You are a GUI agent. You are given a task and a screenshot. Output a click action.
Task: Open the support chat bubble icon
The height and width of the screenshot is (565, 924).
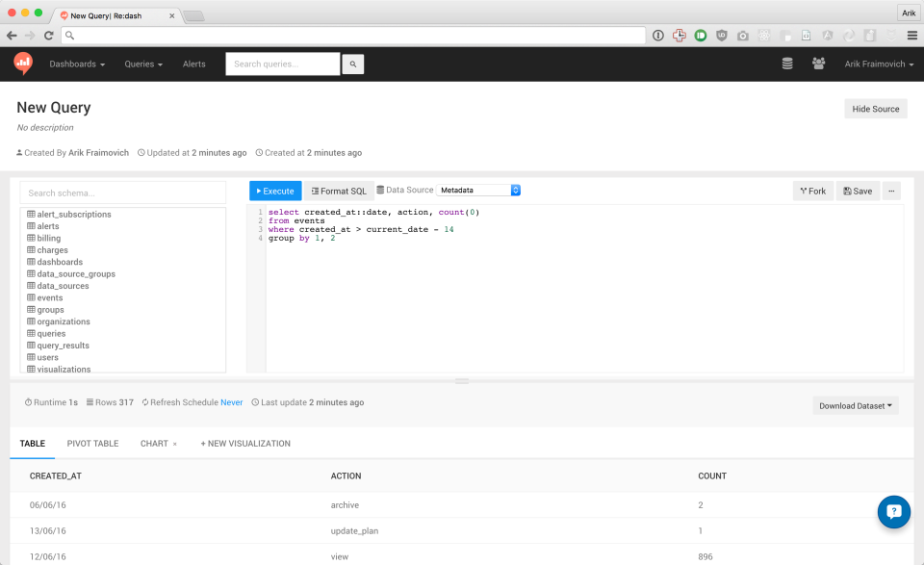tap(893, 512)
